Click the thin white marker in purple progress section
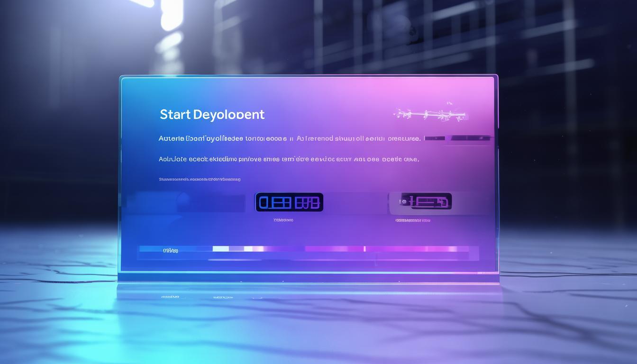 [x=364, y=248]
